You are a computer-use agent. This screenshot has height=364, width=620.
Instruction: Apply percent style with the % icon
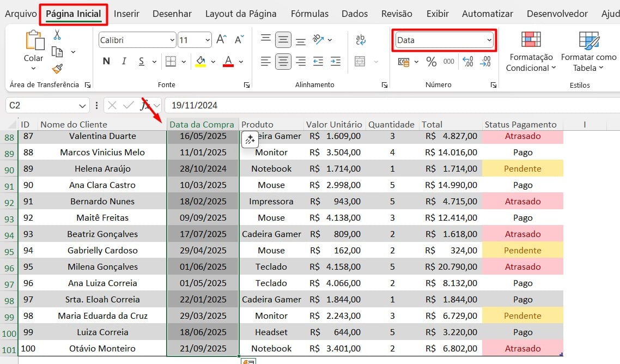(x=431, y=62)
